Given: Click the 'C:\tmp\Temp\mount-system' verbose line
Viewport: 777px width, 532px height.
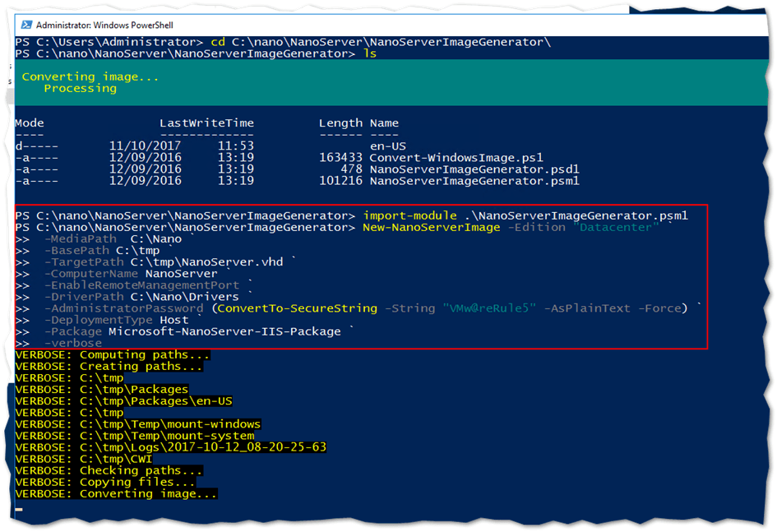Looking at the screenshot, I should 135,437.
